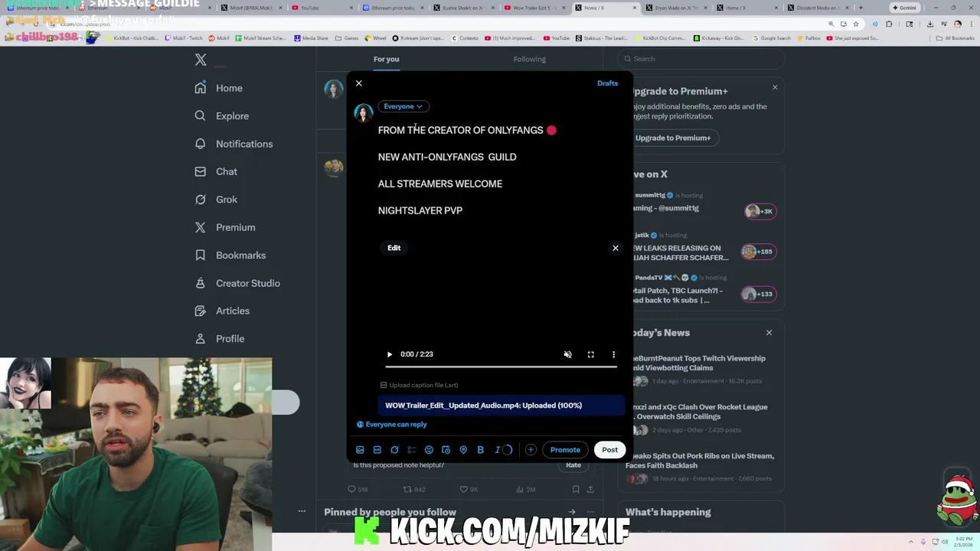Click into the post text area
The image size is (980, 551).
pyautogui.click(x=499, y=170)
